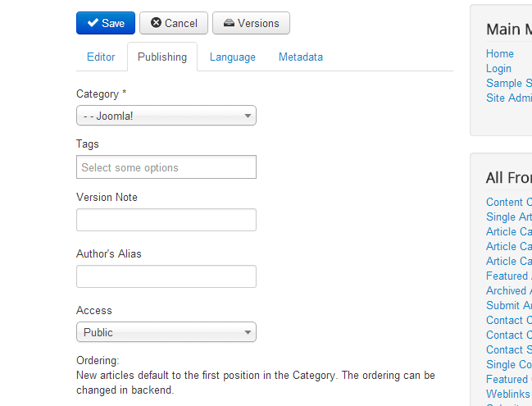Click the checkmark icon on Save

93,23
